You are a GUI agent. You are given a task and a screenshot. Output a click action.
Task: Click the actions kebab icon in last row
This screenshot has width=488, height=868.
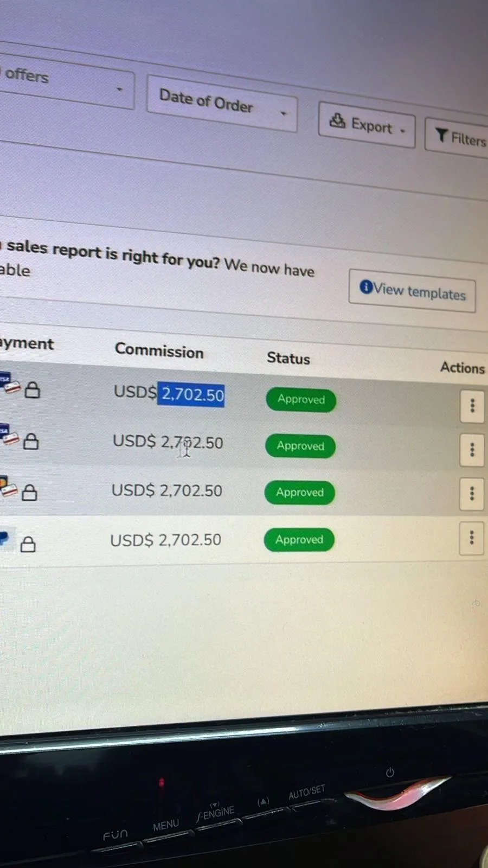pos(471,538)
